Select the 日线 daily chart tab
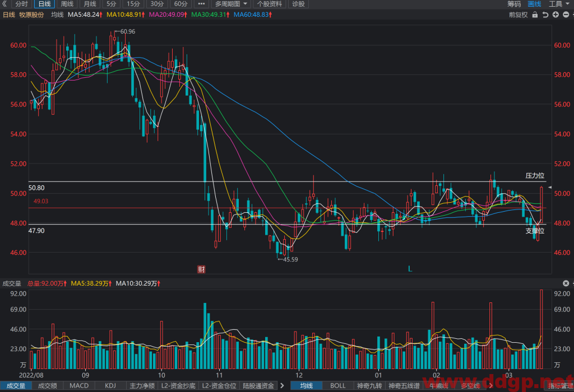Viewport: 574px width, 392px height. [44, 4]
